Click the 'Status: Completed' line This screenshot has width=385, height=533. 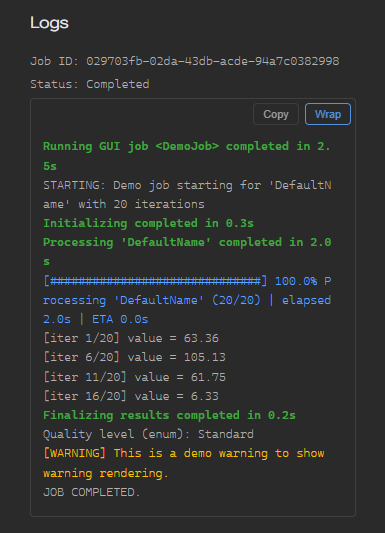[90, 84]
